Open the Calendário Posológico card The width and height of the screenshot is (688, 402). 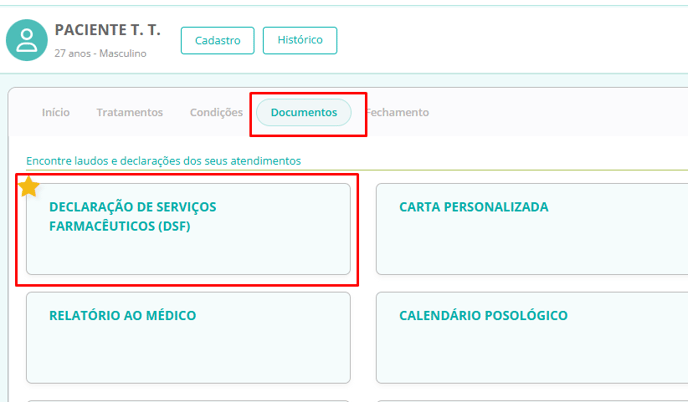(x=531, y=337)
